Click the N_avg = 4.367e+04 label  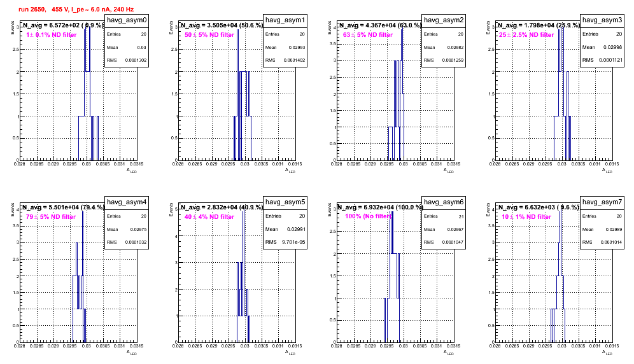point(380,25)
